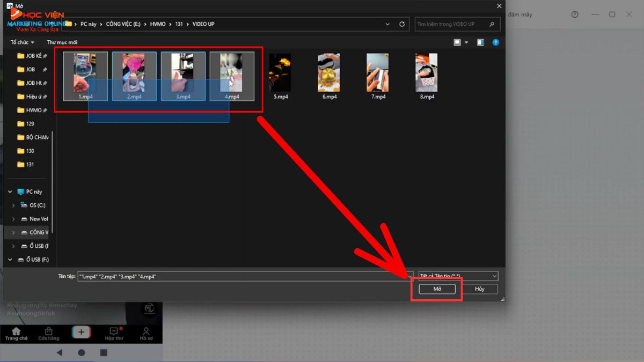Open Cửa hàng shop tab in TikTok

pos(49,334)
